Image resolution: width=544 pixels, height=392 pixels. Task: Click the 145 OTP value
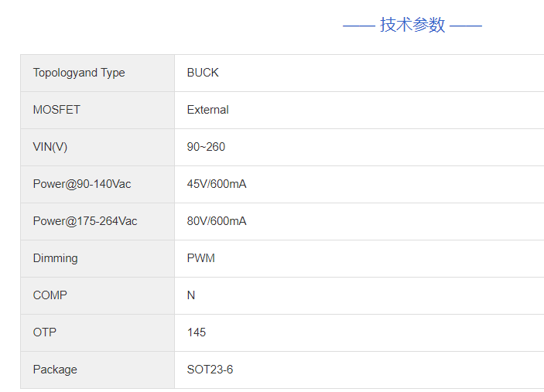click(197, 332)
